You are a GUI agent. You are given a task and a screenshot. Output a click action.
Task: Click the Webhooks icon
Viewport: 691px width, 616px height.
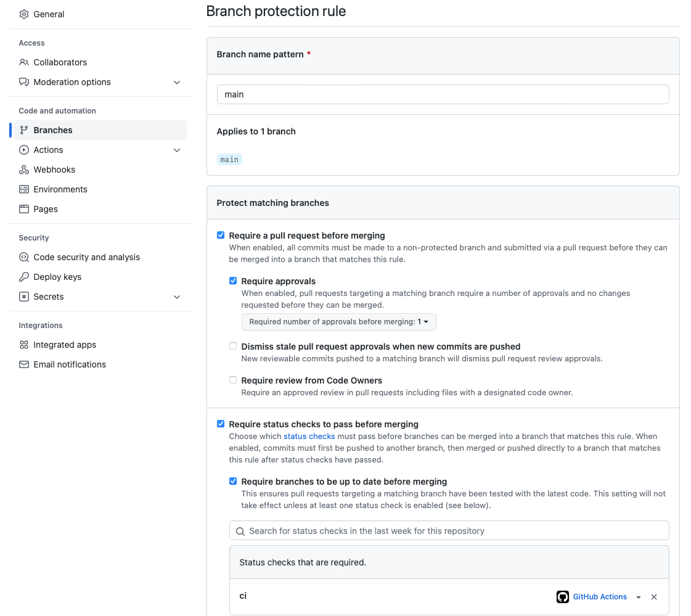click(x=23, y=170)
